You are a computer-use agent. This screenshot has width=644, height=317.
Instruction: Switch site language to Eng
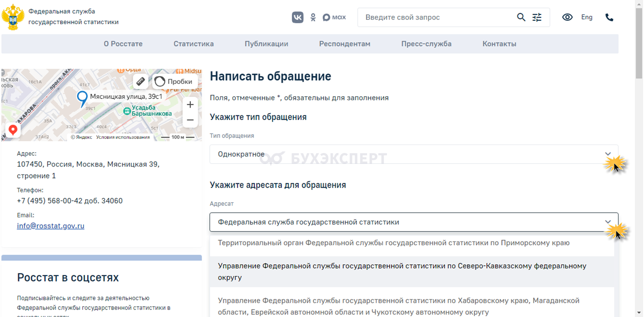click(x=587, y=17)
